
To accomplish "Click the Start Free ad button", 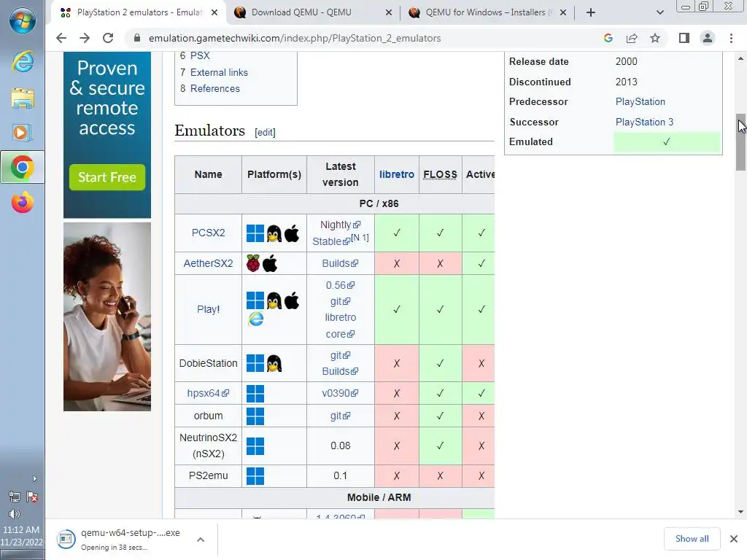I will click(x=107, y=177).
